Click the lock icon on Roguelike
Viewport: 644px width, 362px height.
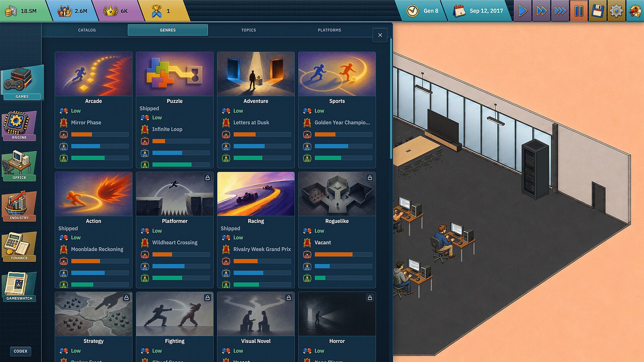(x=370, y=178)
